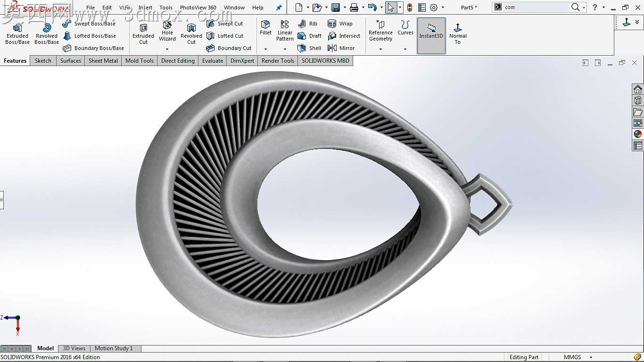Open the File menu

[91, 8]
